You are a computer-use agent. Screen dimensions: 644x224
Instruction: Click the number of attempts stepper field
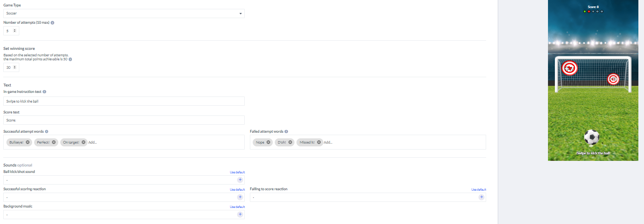11,31
